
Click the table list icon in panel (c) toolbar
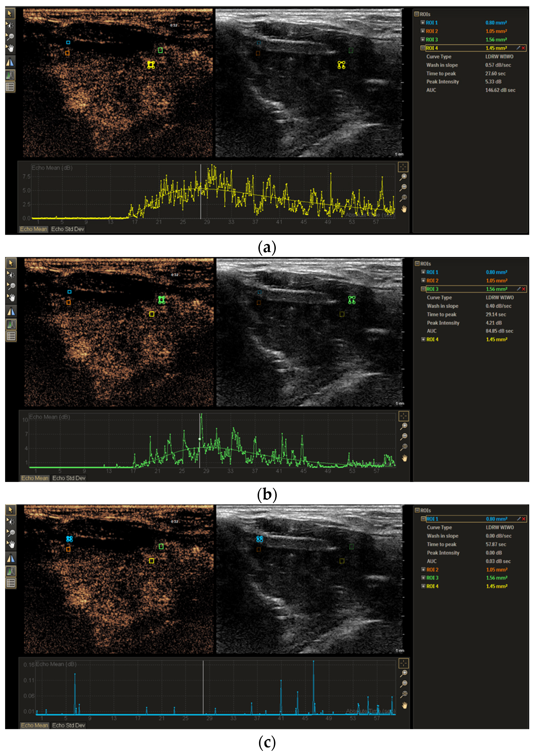pos(11,583)
